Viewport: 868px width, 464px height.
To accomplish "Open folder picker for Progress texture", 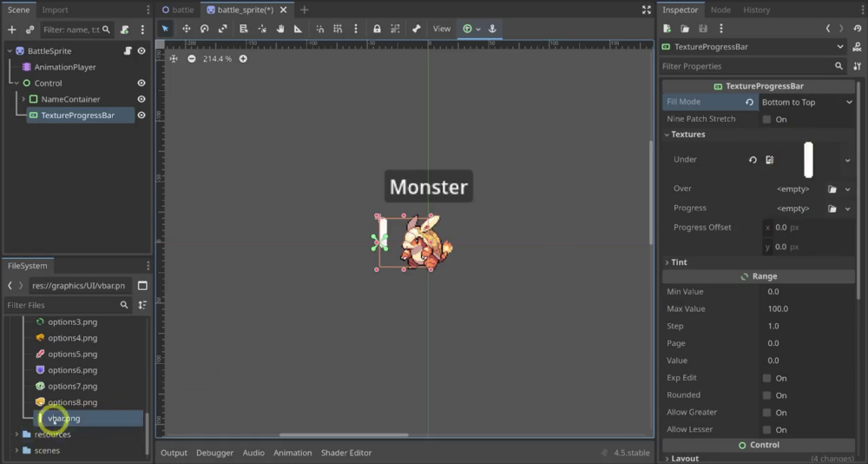I will coord(832,209).
